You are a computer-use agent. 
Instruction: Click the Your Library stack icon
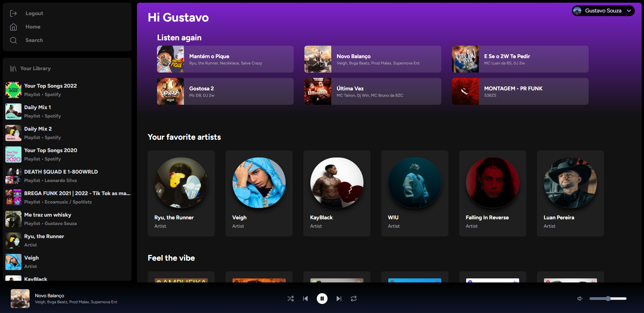[x=13, y=69]
